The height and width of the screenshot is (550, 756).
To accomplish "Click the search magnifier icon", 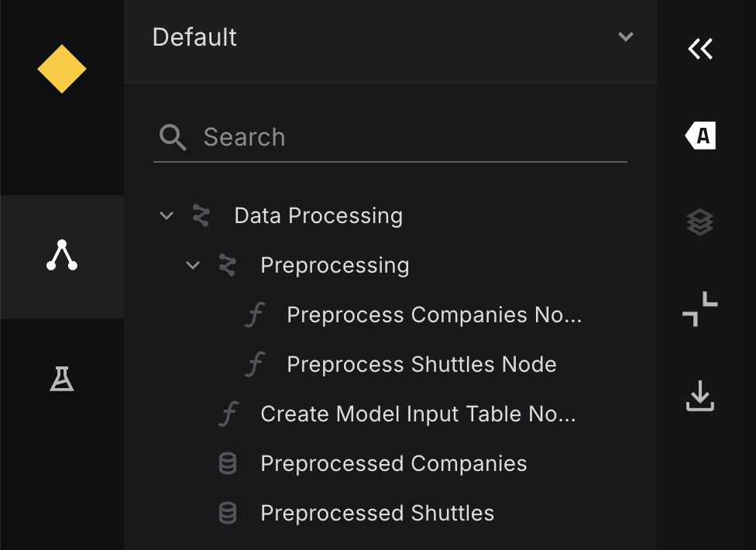I will click(x=174, y=136).
